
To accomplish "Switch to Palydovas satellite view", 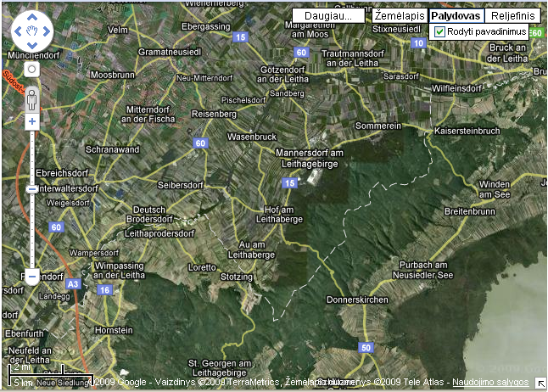I will 456,16.
